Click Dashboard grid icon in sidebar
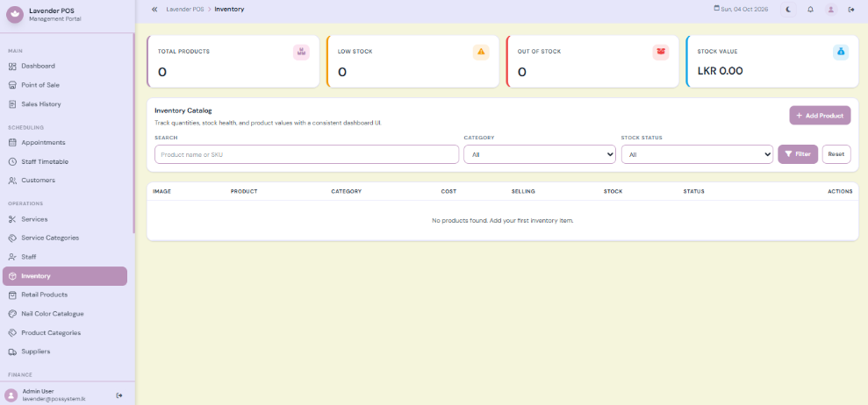Image resolution: width=868 pixels, height=405 pixels. [12, 67]
